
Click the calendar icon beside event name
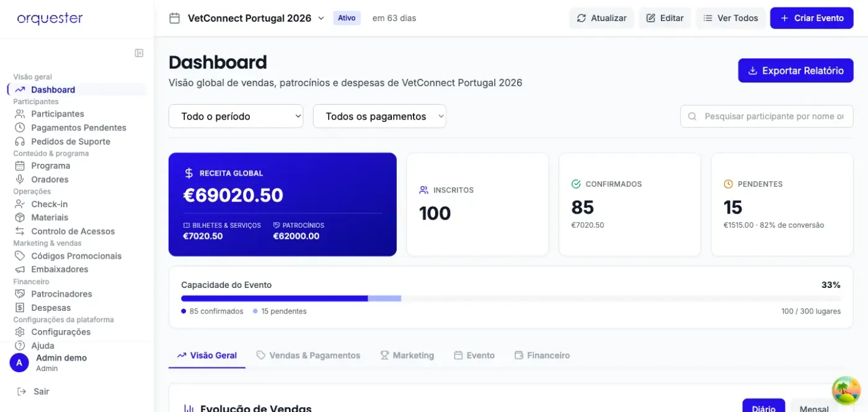click(174, 18)
